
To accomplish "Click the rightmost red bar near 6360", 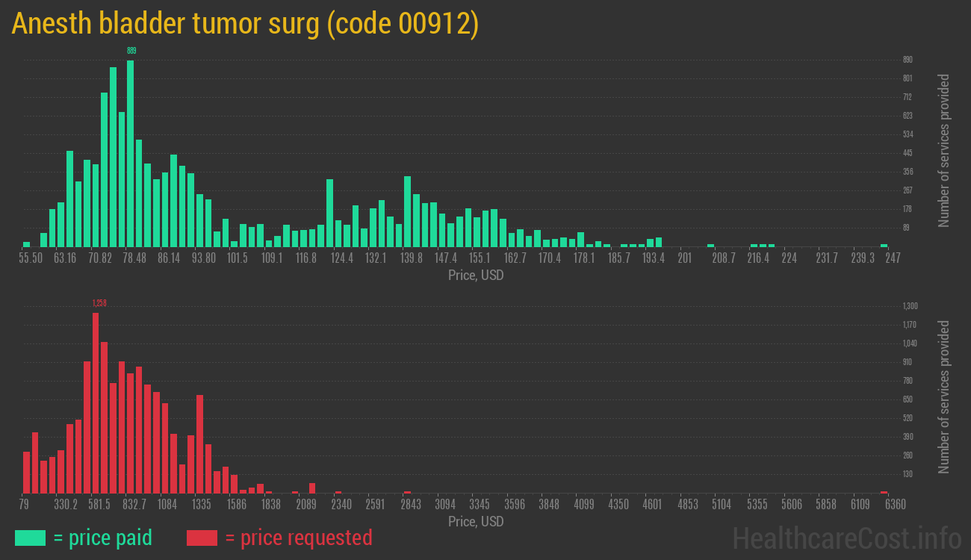I will tap(884, 492).
